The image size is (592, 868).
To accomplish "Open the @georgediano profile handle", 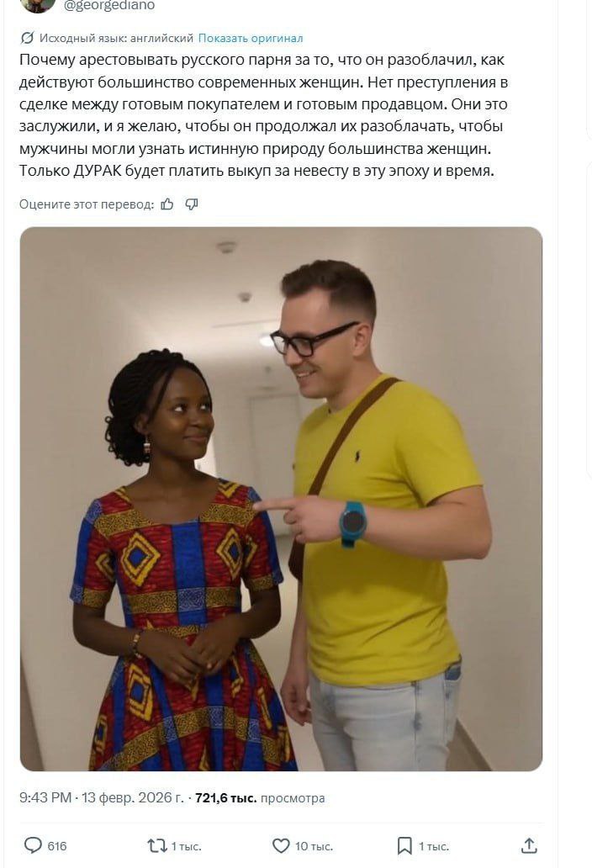I will click(x=109, y=6).
